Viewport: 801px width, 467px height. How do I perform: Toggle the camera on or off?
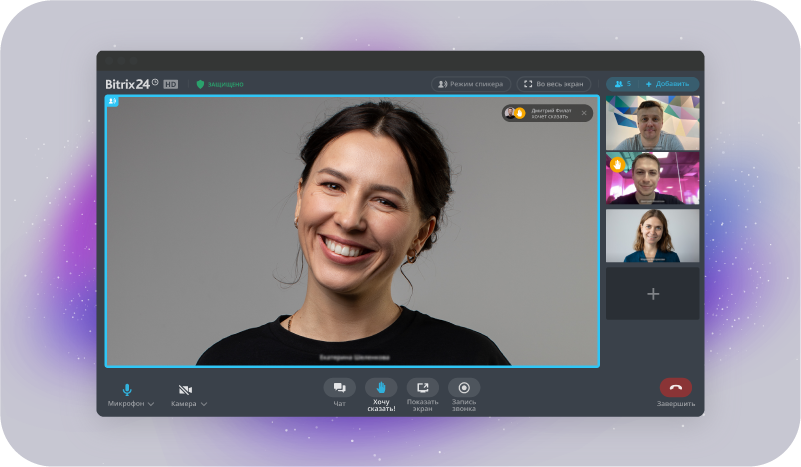[185, 389]
